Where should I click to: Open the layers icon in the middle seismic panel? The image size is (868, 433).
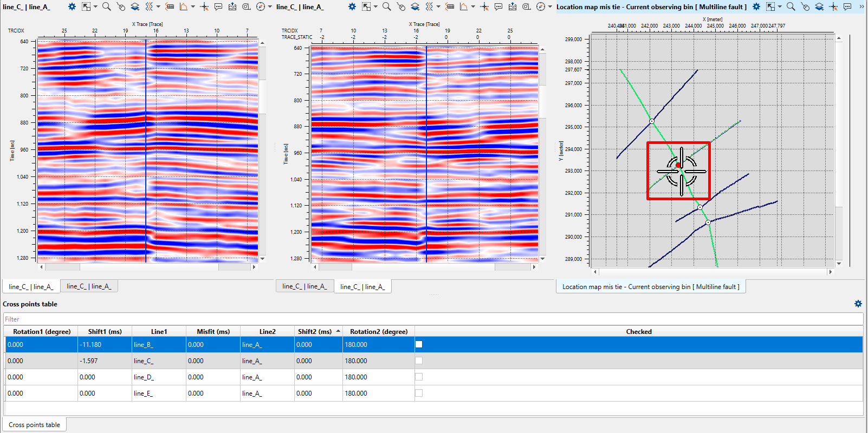coord(415,6)
